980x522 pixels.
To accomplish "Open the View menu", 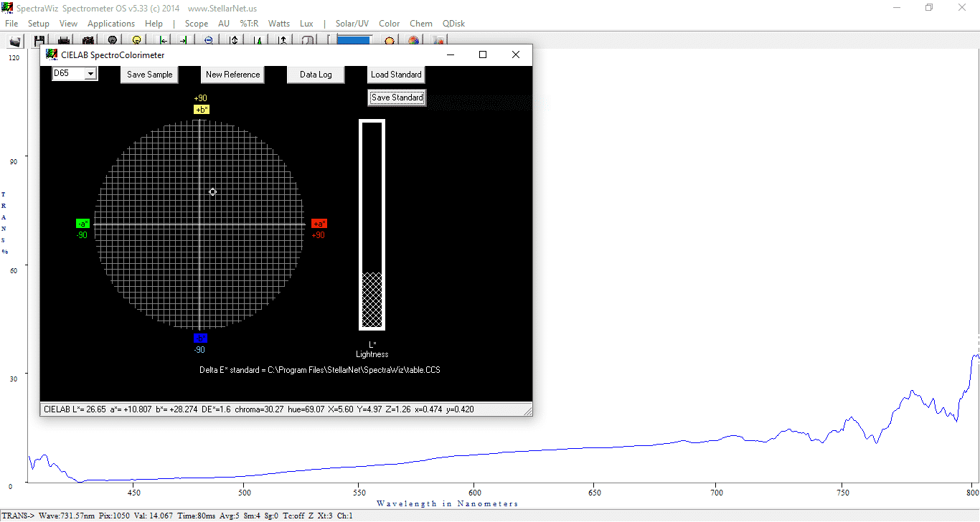I will coord(69,24).
